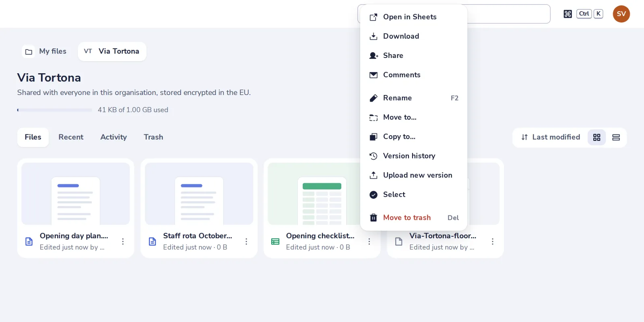Go to My files breadcrumb

[45, 52]
